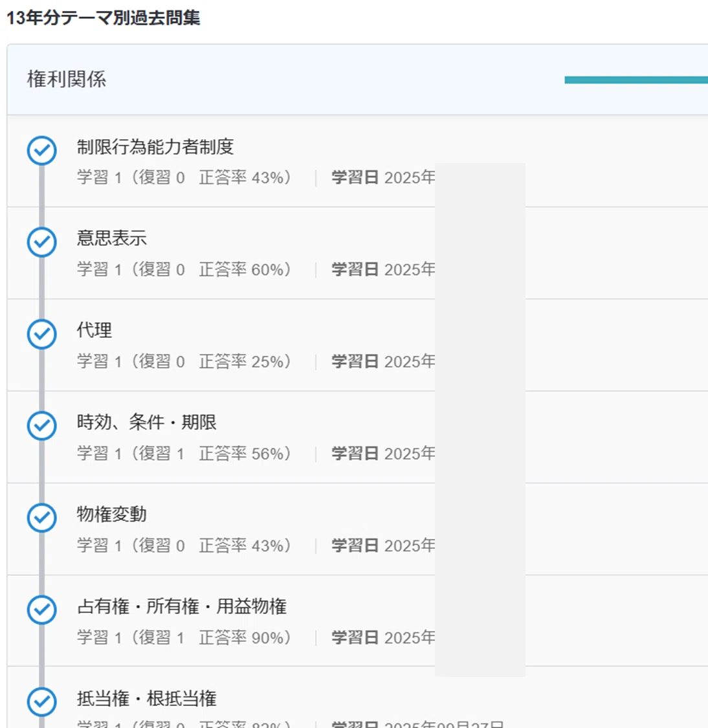
Task: Click the 権利関係 section header
Action: coord(357,80)
